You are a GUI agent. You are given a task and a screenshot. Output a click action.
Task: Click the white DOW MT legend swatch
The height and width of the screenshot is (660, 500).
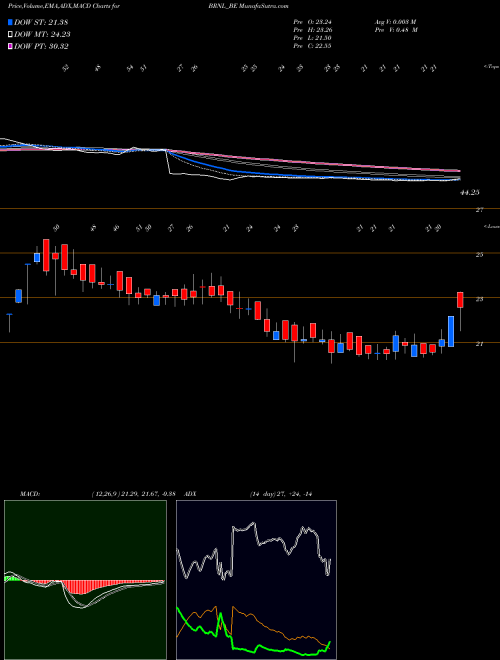coord(10,35)
